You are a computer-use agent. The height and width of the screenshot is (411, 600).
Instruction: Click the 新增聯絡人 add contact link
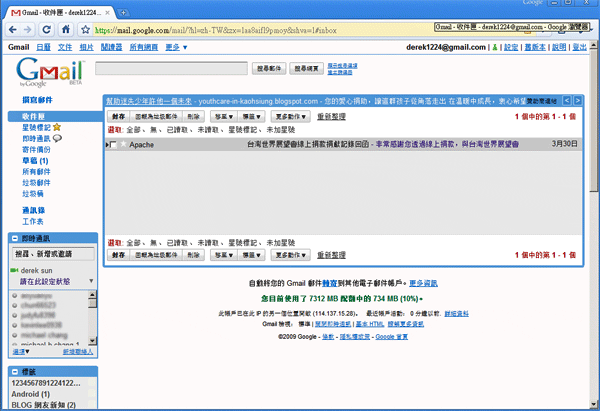78,351
